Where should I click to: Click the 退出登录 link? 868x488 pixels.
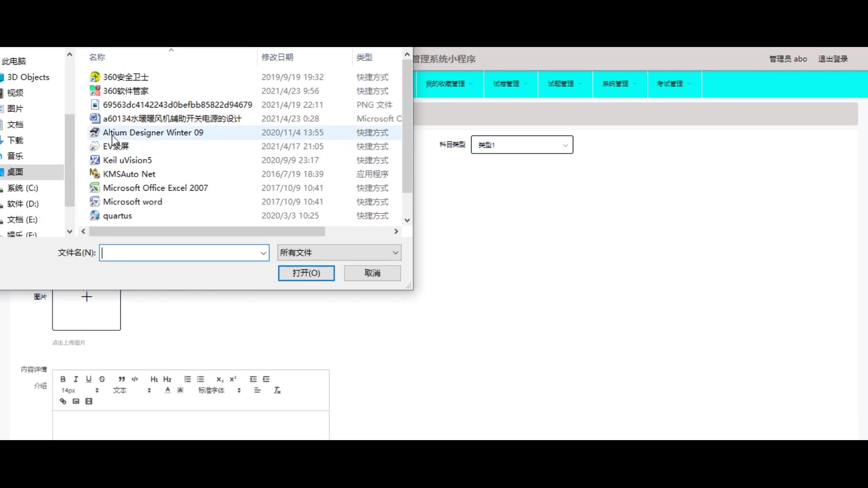click(833, 59)
